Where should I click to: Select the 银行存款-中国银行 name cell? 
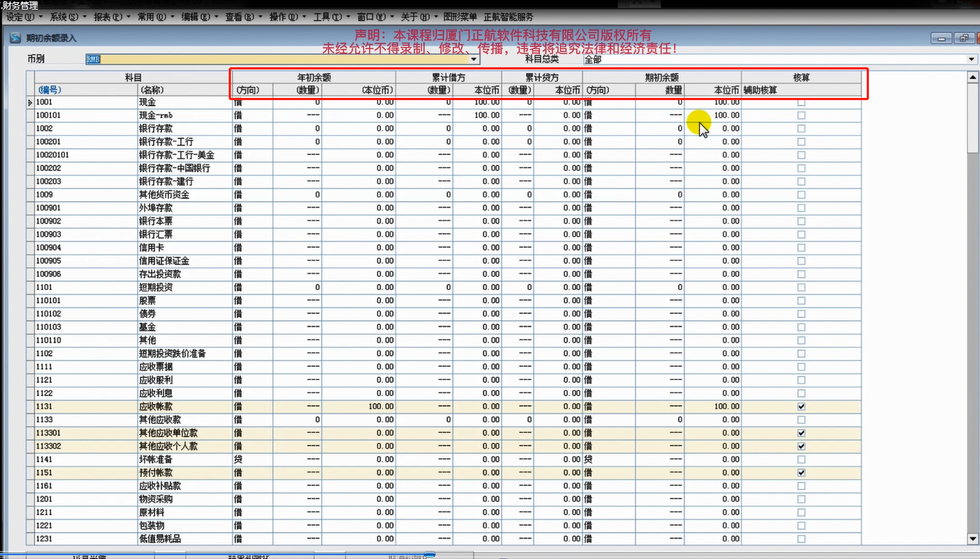tap(185, 168)
